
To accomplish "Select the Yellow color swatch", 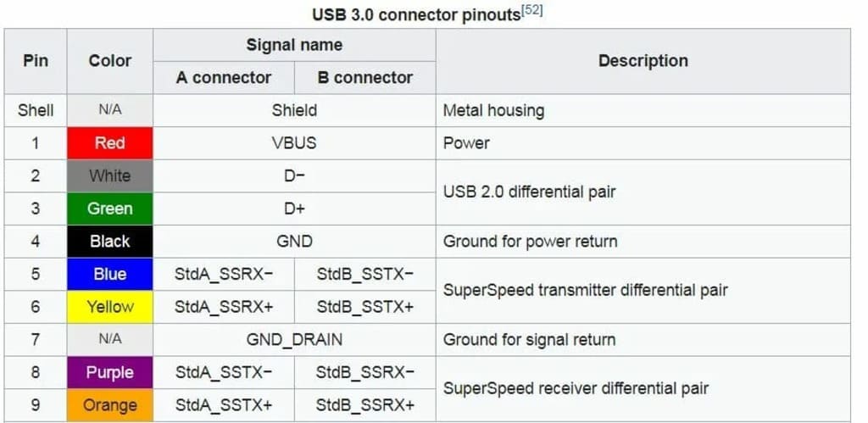I will pyautogui.click(x=110, y=307).
